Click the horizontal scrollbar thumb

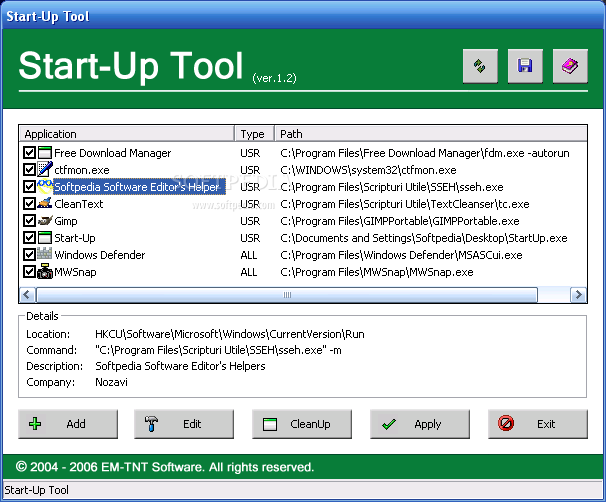click(287, 295)
